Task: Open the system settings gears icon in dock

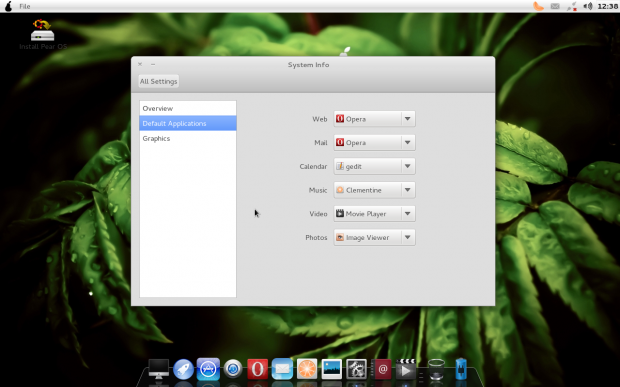Action: pos(356,369)
